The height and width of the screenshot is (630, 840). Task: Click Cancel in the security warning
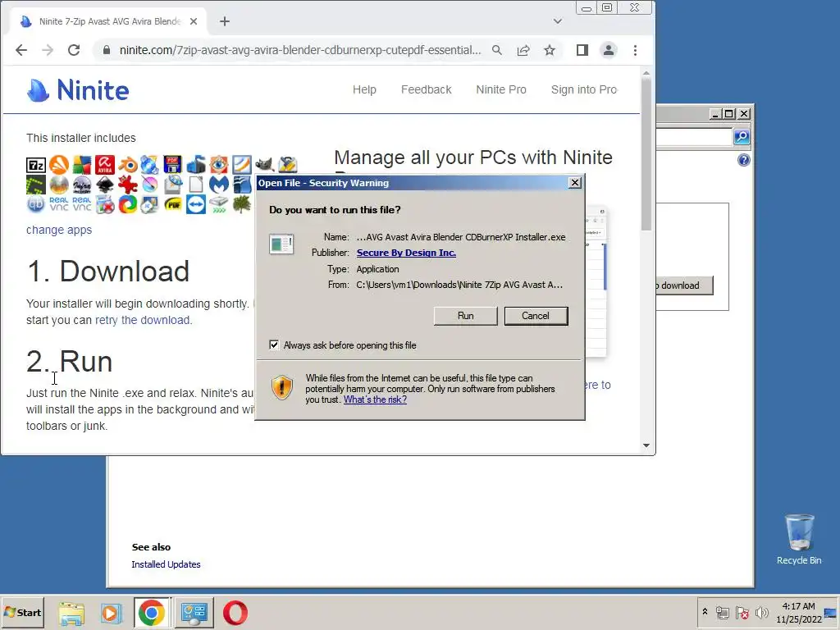[x=536, y=316]
